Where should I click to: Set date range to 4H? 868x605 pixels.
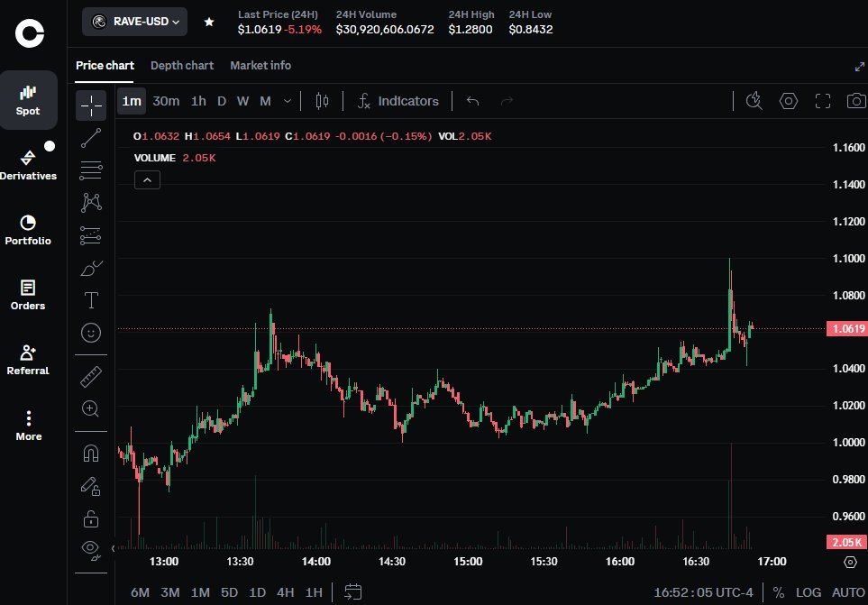tap(285, 592)
